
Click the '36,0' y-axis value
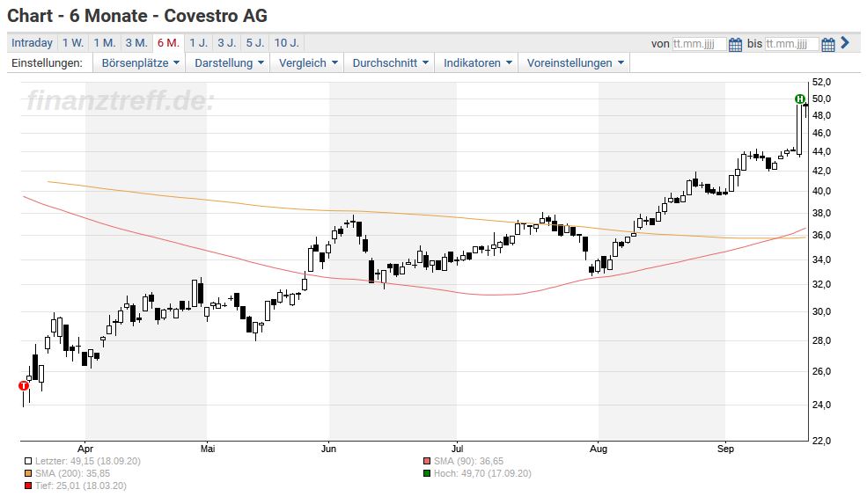coord(821,236)
